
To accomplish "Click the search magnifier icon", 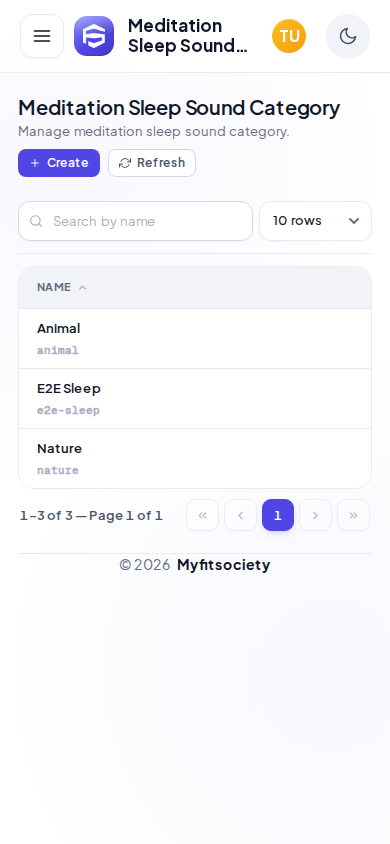I will (x=36, y=221).
